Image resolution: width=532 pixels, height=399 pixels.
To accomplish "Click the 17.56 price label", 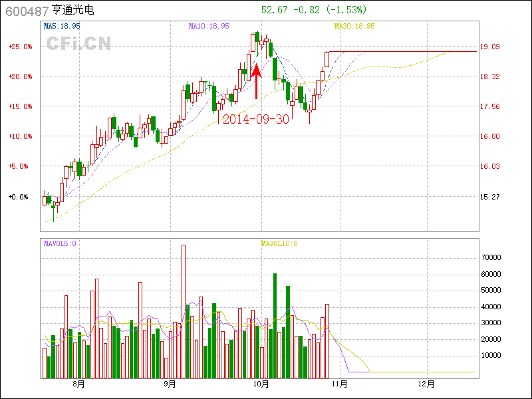I will tap(489, 106).
